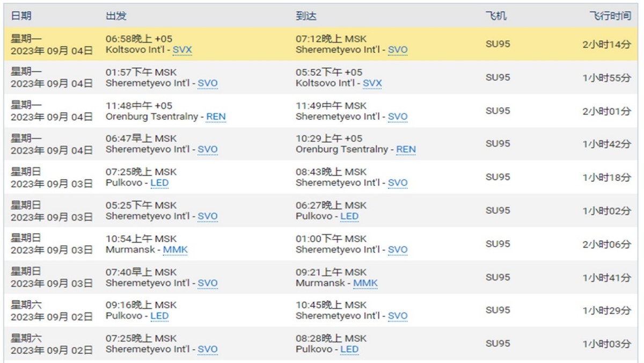Open LED link under 09:16晚上 MSK departure

click(159, 316)
